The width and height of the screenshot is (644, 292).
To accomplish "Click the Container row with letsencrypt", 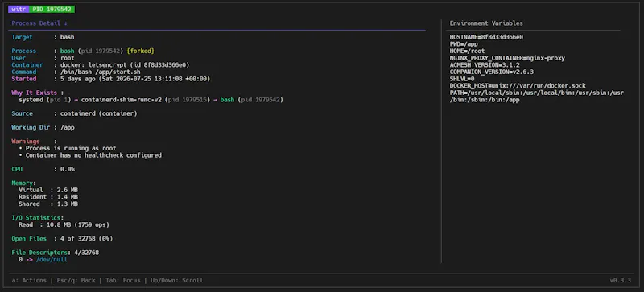I will [x=101, y=65].
